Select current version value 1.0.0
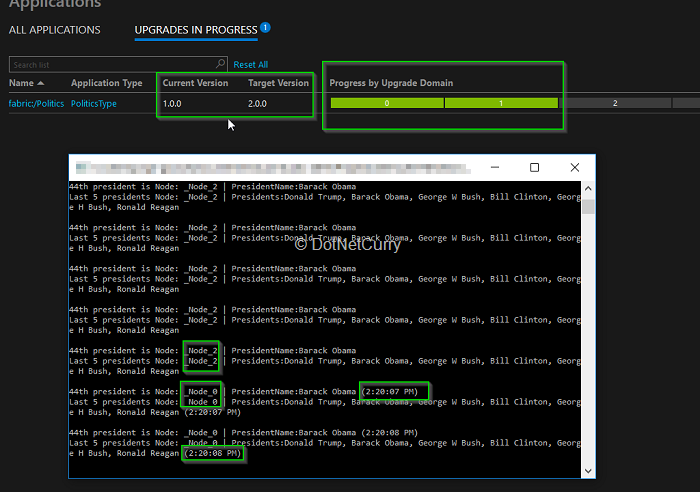Screen dimensions: 700x492 (x=172, y=104)
